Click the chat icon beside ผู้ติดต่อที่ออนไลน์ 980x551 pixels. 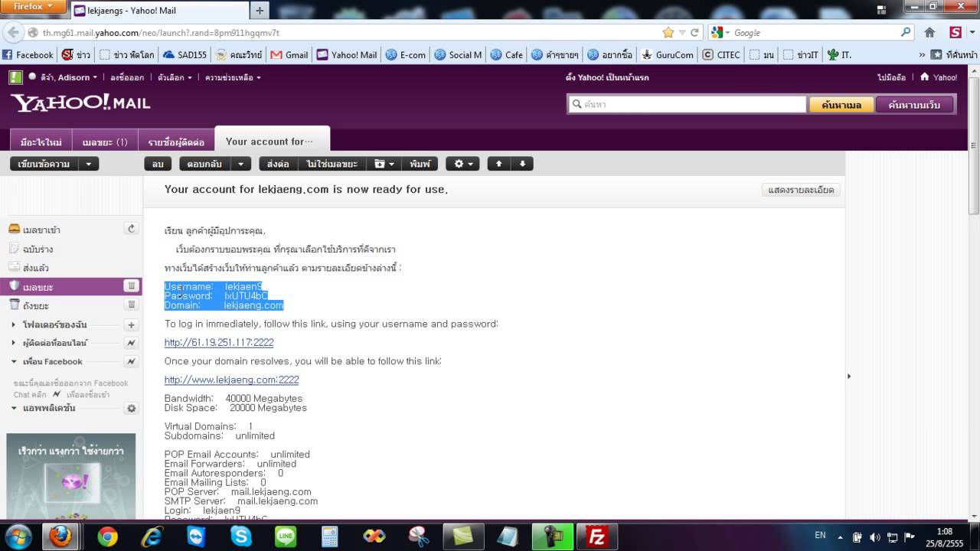[x=131, y=343]
